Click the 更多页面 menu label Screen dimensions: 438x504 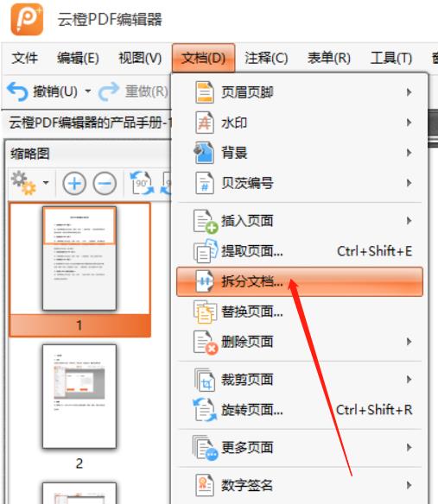click(x=247, y=448)
